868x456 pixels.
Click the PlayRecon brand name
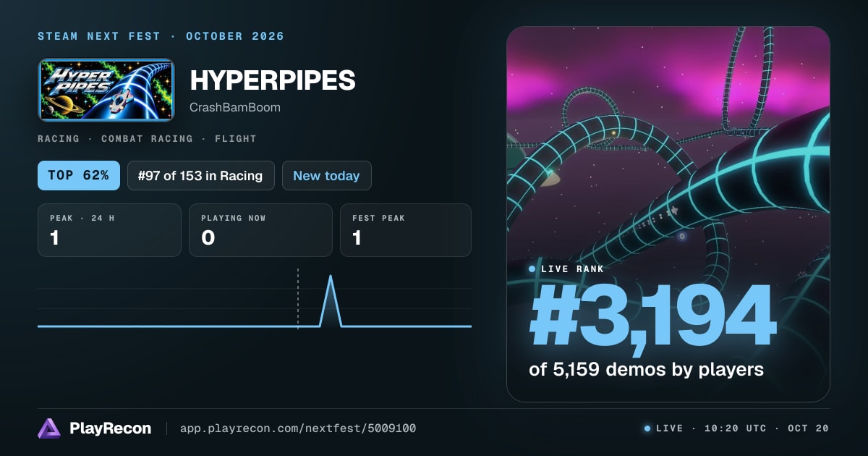pyautogui.click(x=111, y=428)
